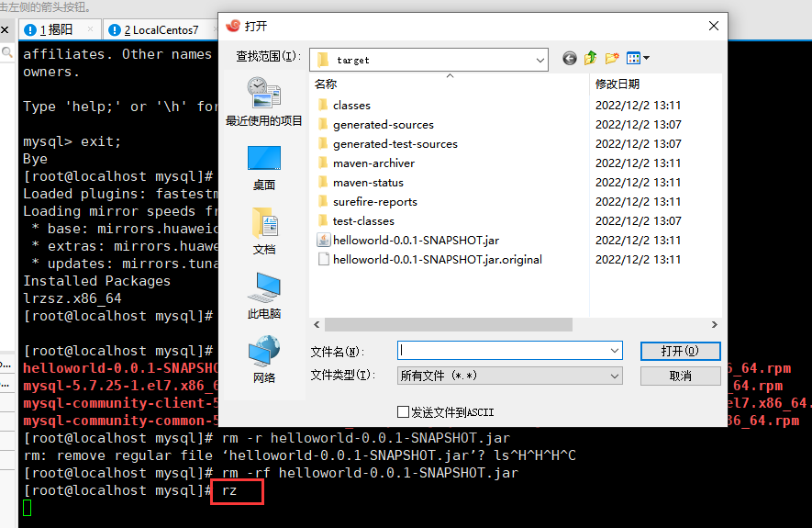
Task: Select Recent Items (最近使用的项目) in sidebar
Action: [263, 102]
